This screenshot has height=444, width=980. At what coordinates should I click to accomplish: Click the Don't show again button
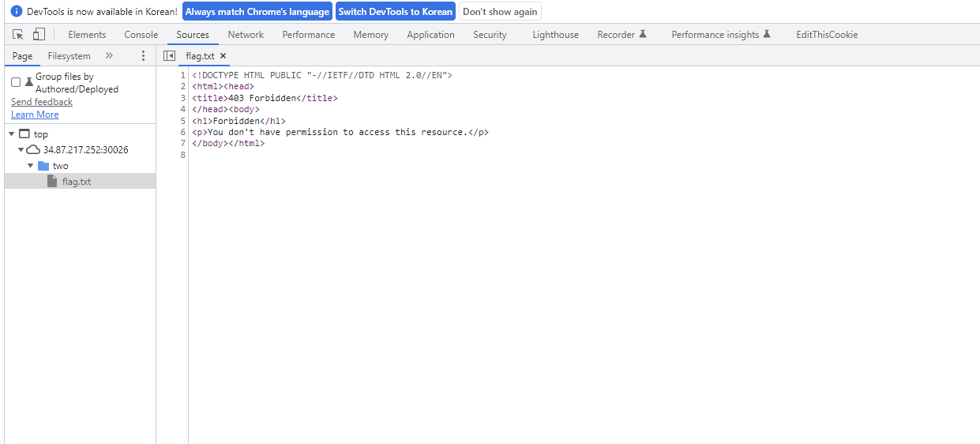pyautogui.click(x=500, y=12)
